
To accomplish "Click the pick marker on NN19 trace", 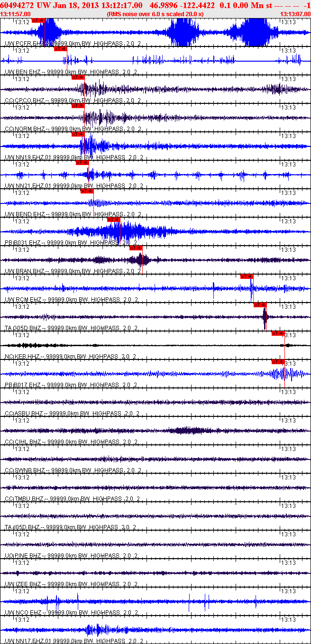I will click(x=78, y=134).
